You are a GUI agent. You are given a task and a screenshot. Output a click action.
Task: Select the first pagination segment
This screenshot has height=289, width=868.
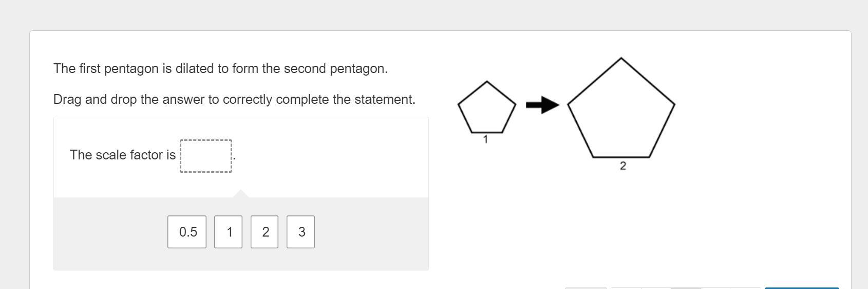(626, 287)
